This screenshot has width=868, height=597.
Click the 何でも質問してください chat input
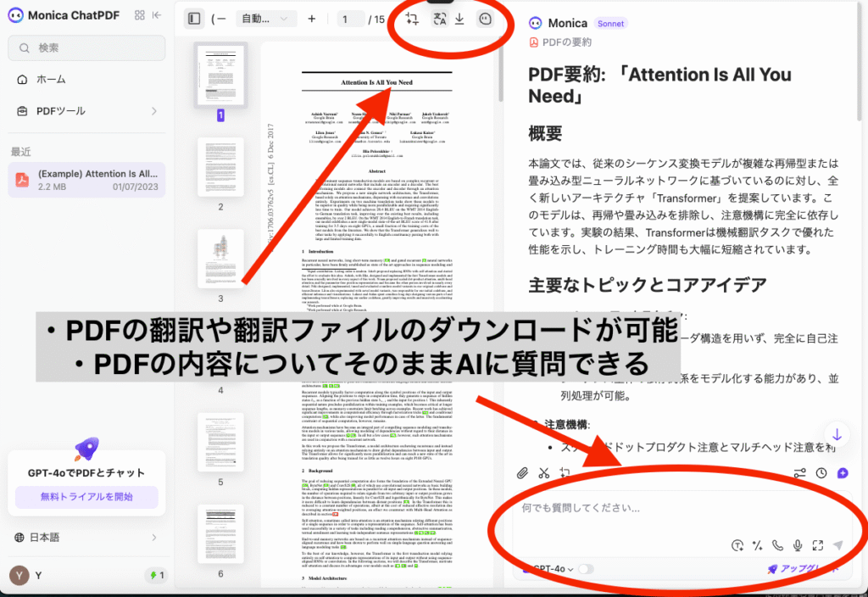(681, 509)
